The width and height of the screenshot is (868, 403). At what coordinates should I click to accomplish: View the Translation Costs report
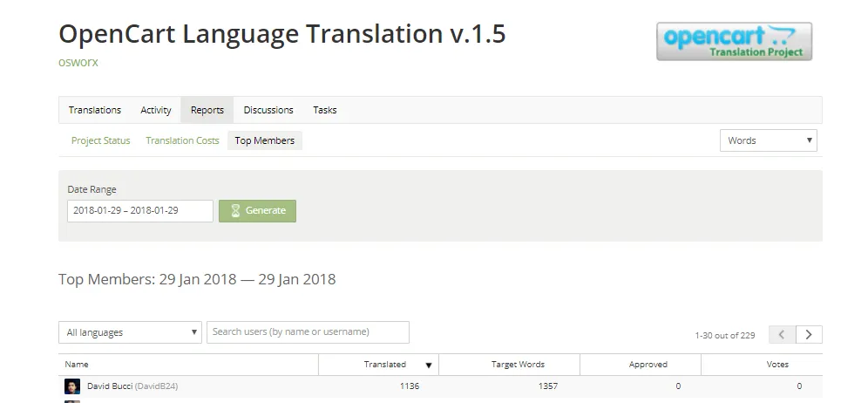(183, 140)
